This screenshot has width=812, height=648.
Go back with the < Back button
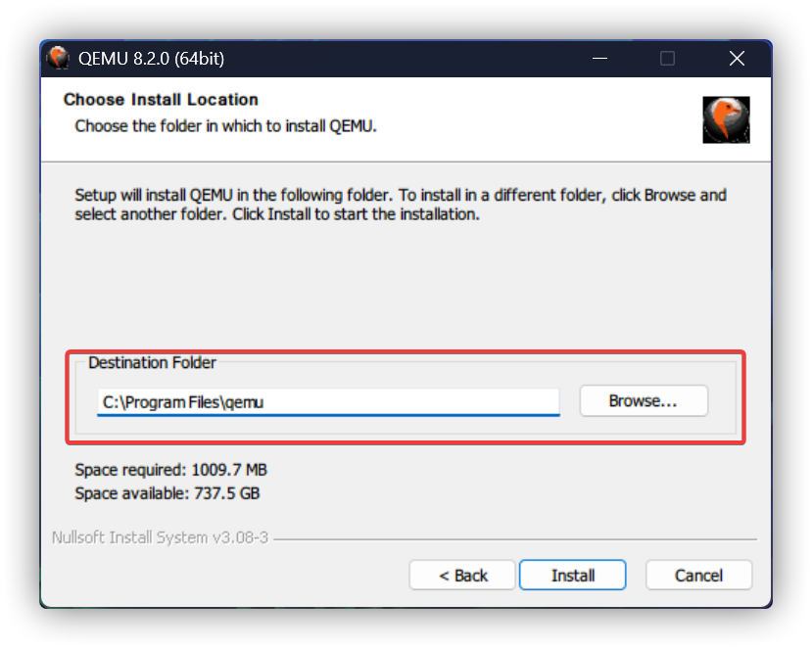pos(462,575)
